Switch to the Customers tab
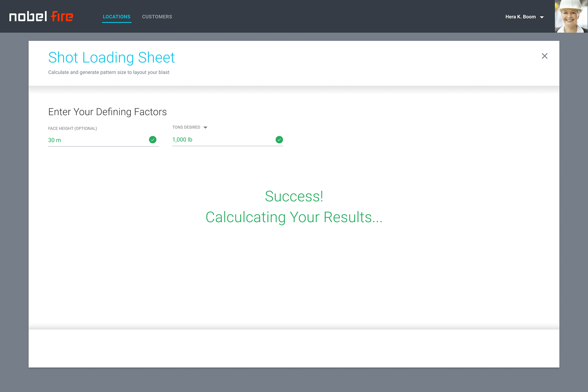Image resolution: width=588 pixels, height=392 pixels. 157,17
